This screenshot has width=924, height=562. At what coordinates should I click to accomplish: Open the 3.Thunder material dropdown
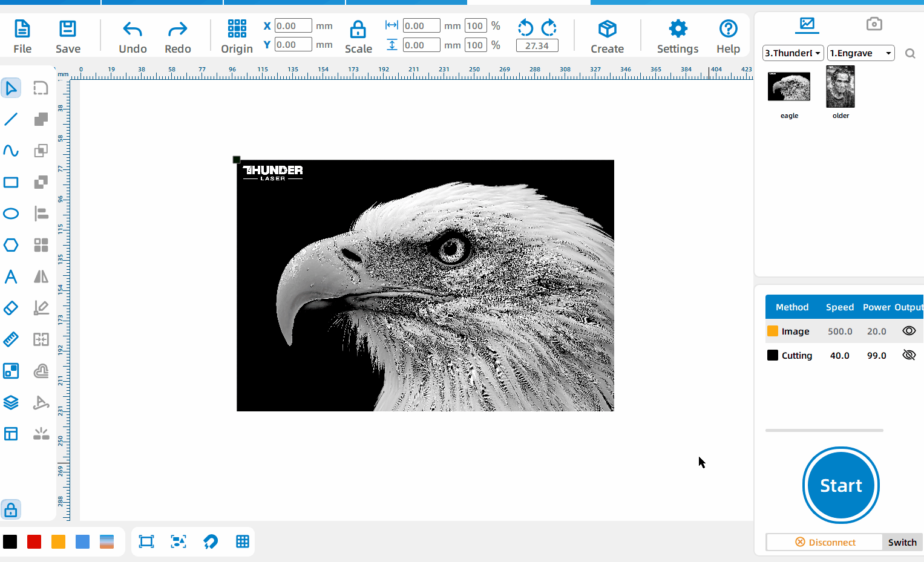click(793, 53)
